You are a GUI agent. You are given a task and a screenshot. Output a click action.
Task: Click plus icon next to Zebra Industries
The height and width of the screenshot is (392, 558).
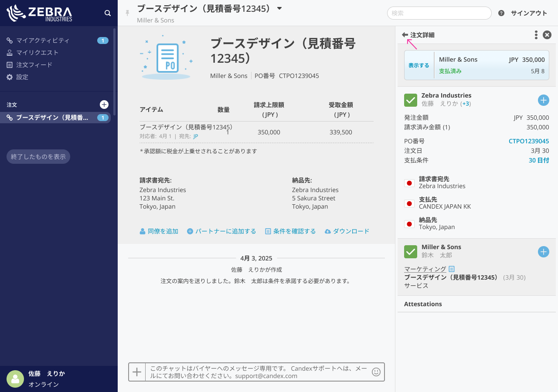click(x=543, y=100)
